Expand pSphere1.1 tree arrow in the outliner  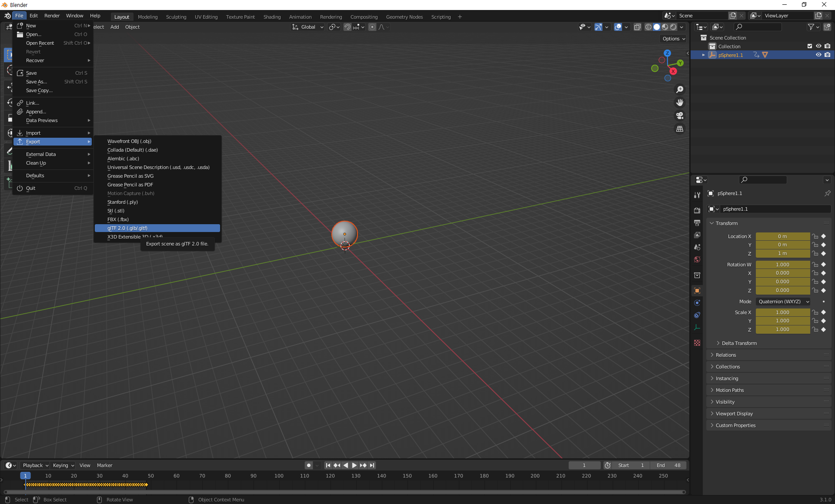(x=704, y=55)
